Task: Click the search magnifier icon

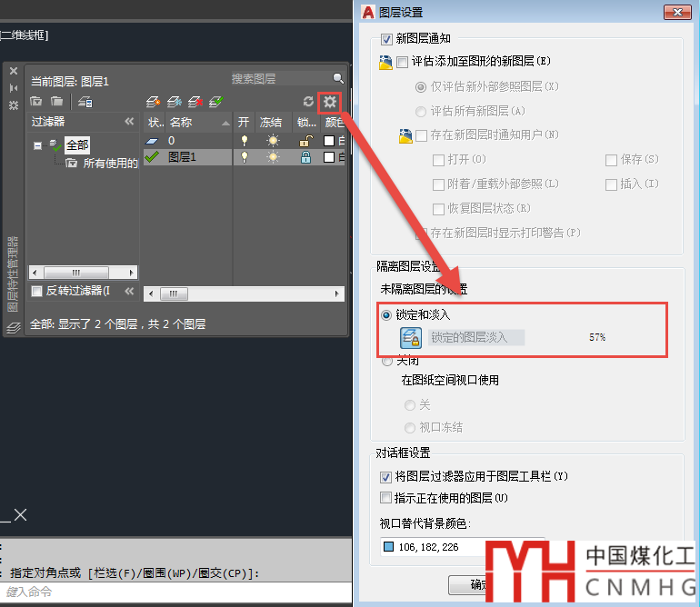Action: coord(338,79)
